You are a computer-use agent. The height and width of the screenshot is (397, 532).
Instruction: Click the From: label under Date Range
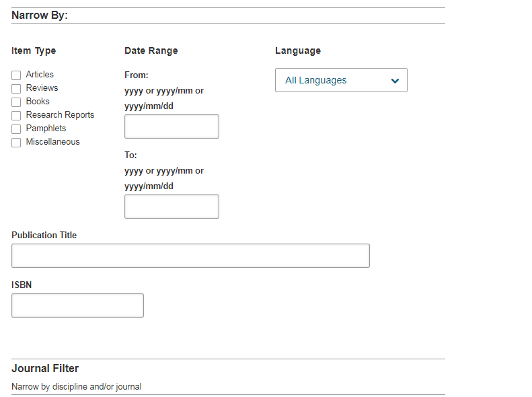pos(137,75)
